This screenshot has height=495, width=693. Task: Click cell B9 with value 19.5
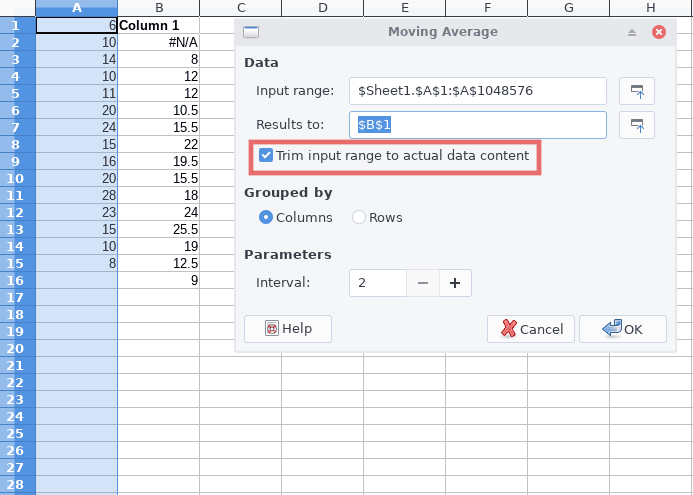pyautogui.click(x=159, y=161)
